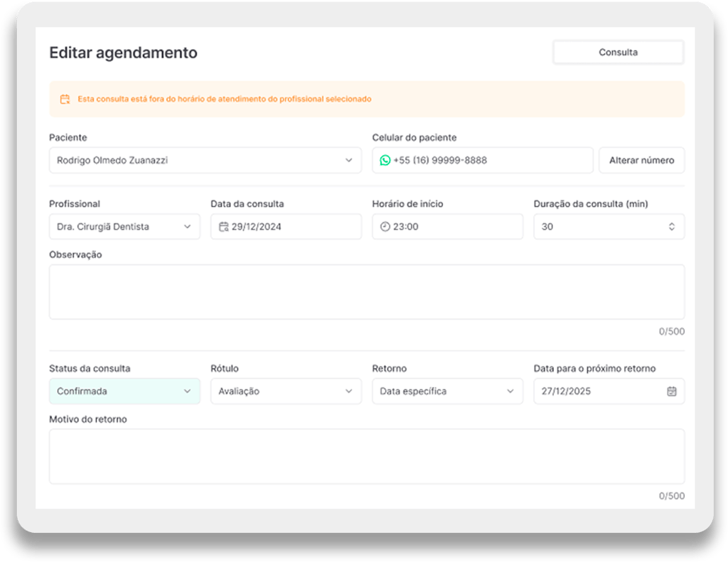Click the Consulta button at top right
Viewport: 728px width, 562px height.
click(x=618, y=53)
